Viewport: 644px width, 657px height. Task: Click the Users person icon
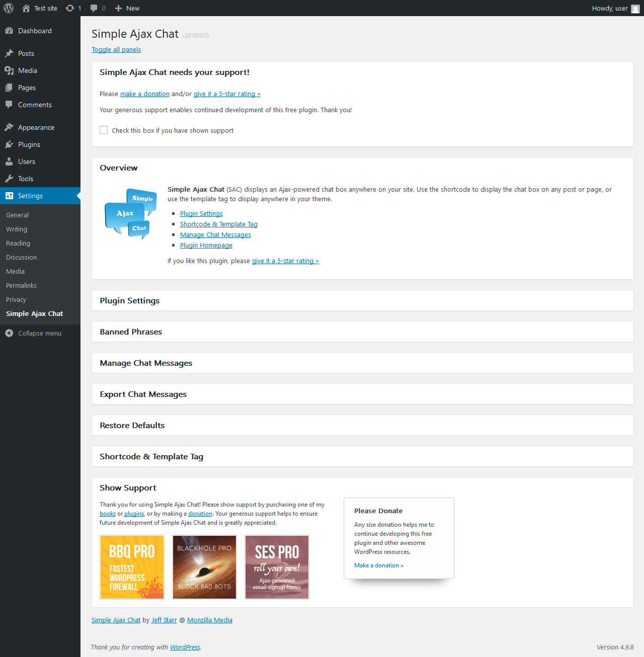[9, 161]
